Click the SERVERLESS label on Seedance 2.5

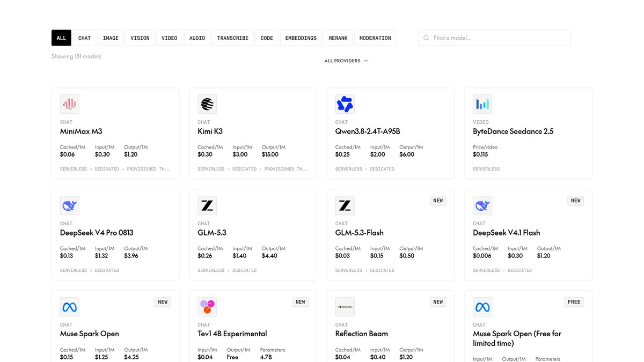point(486,169)
